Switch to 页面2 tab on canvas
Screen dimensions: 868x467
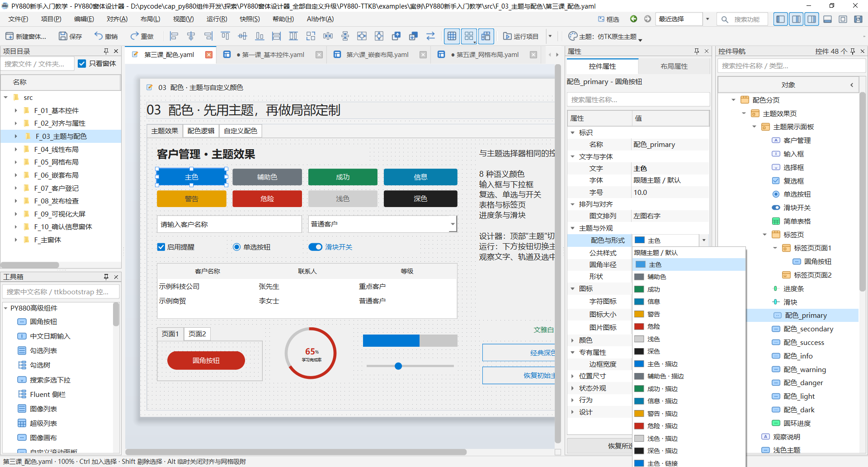(197, 334)
